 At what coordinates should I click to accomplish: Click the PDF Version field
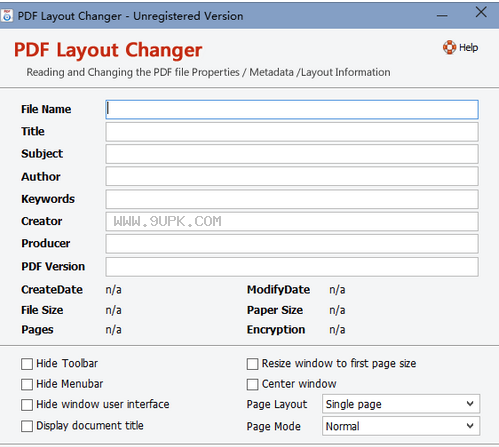292,267
